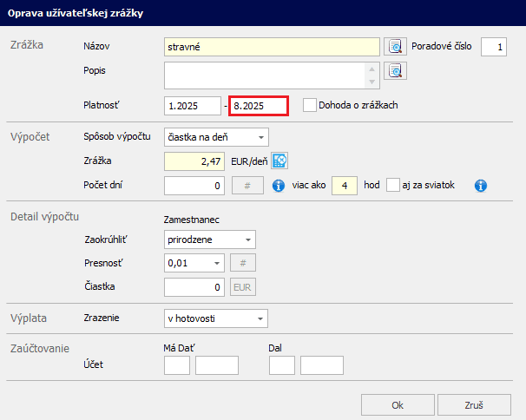Open the Presnosť precision dropdown
526x420 pixels.
pyautogui.click(x=194, y=263)
